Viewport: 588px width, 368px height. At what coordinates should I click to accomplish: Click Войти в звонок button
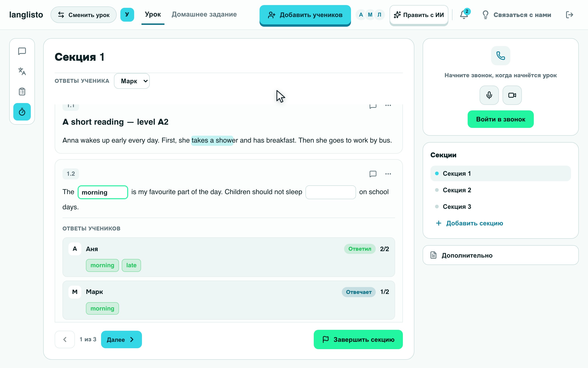500,119
